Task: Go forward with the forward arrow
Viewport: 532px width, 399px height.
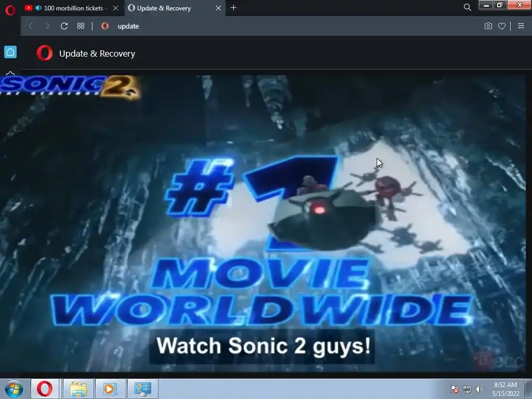Action: point(47,26)
